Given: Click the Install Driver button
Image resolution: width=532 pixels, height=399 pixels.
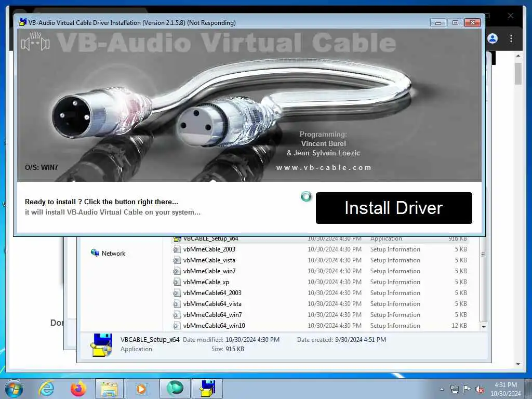Looking at the screenshot, I should (394, 208).
